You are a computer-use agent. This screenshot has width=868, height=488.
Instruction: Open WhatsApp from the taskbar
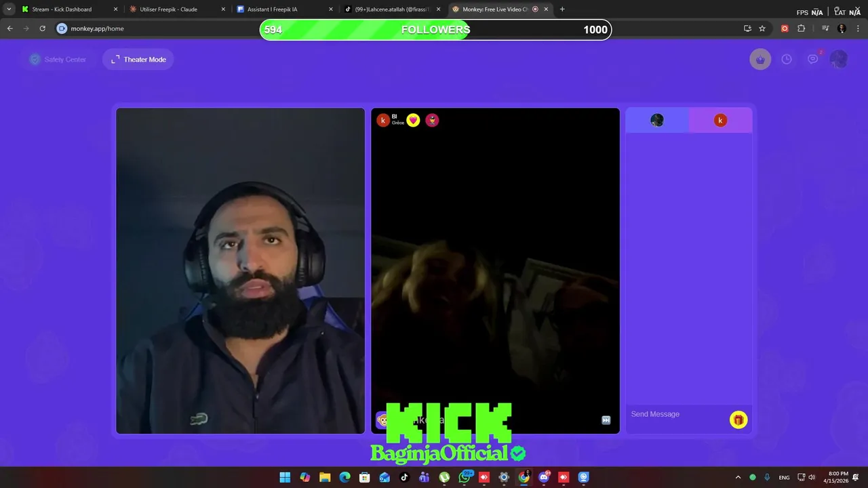point(465,477)
